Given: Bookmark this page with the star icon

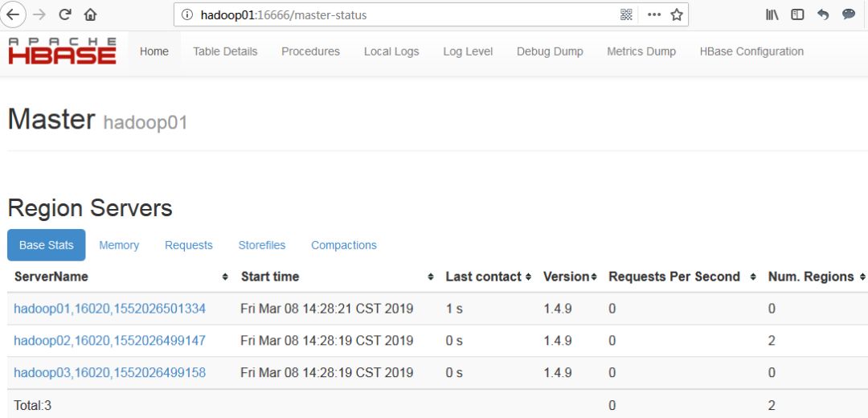Looking at the screenshot, I should point(677,14).
